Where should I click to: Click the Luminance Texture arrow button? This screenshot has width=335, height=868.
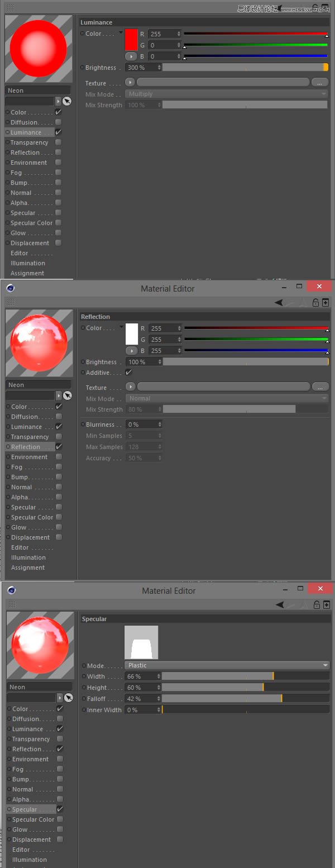pyautogui.click(x=130, y=82)
